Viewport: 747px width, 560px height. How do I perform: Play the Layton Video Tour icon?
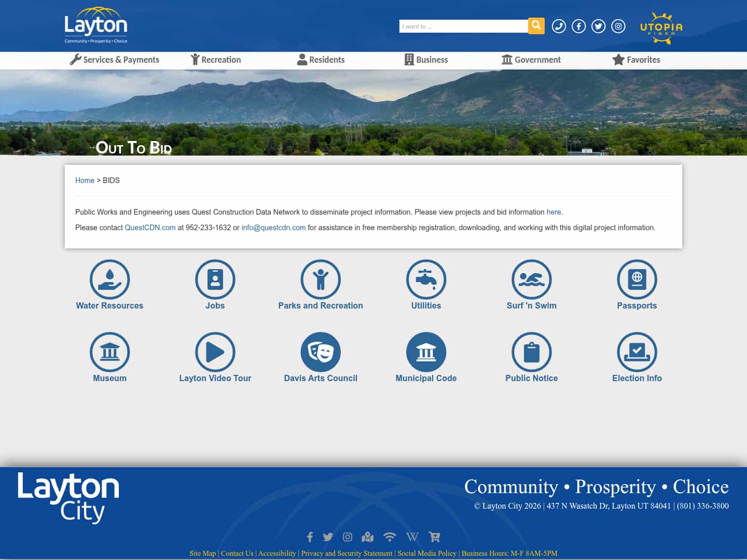point(215,352)
